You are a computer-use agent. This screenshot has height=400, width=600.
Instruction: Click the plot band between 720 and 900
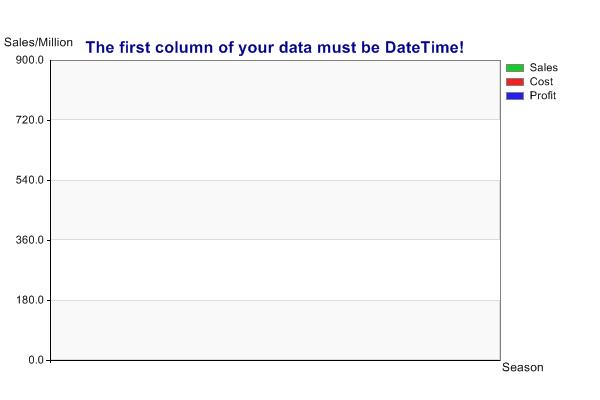point(276,90)
